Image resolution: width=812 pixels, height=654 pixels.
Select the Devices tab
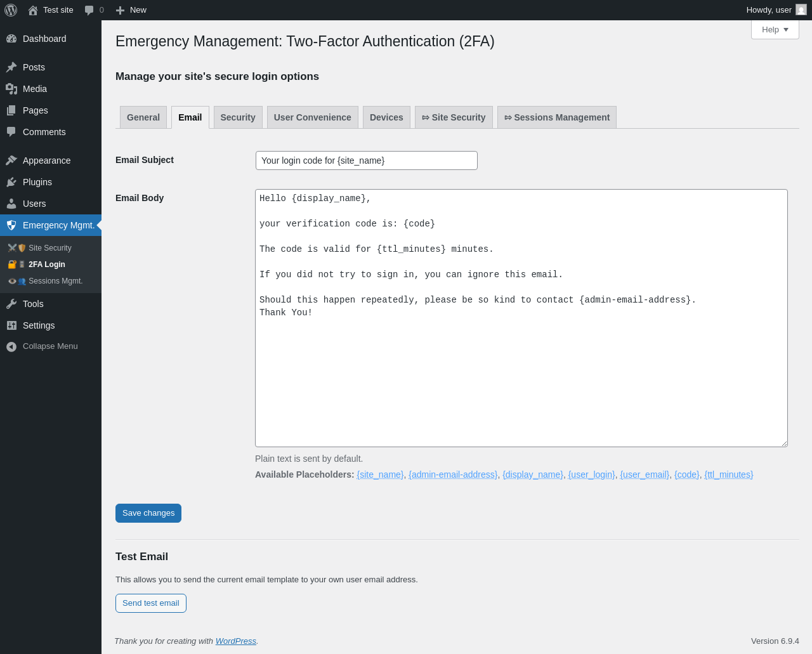(386, 117)
